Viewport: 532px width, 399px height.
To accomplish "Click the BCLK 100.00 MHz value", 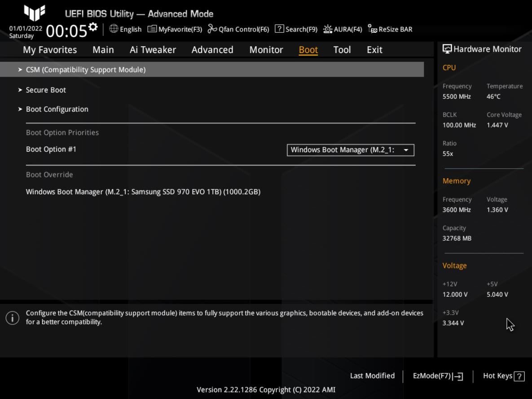I will point(459,125).
